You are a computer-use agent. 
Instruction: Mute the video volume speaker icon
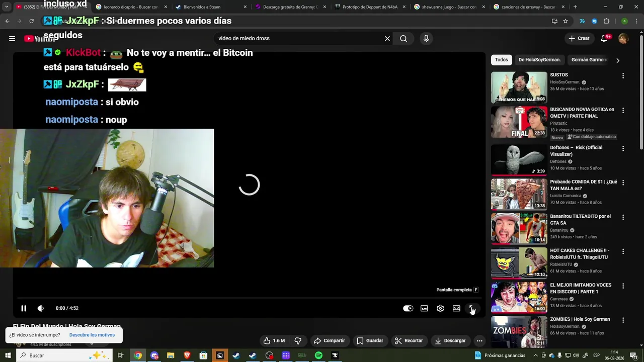[41, 308]
